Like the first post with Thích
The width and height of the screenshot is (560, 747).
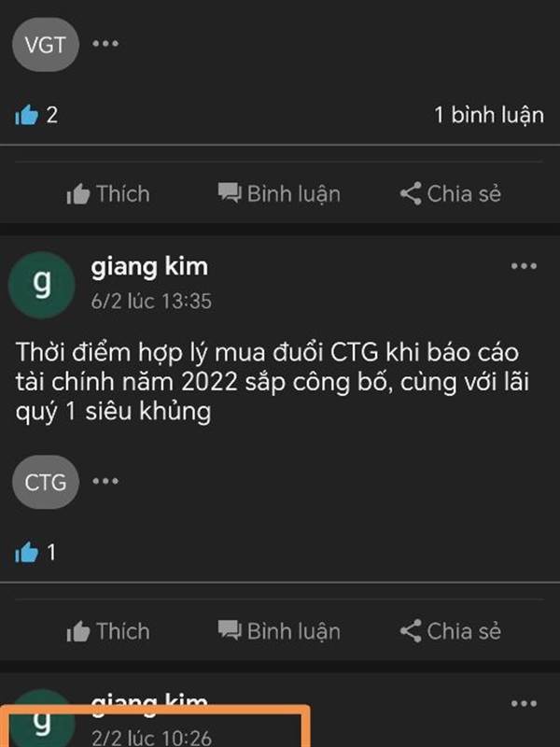click(108, 194)
